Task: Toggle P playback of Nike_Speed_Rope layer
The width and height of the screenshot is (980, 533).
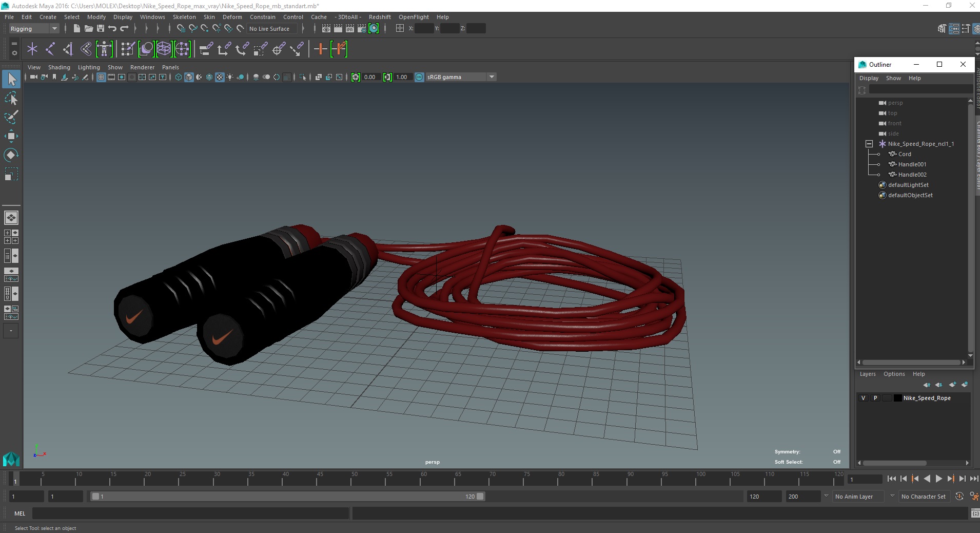Action: pyautogui.click(x=875, y=398)
